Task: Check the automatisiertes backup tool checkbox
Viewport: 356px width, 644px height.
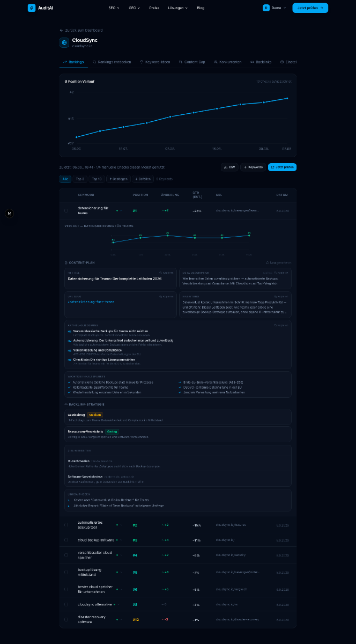Action: (66, 525)
